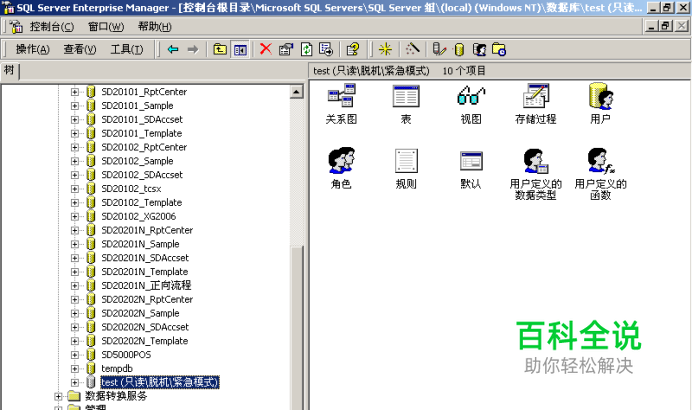Select SD20201N_RptCenter in the tree
Image resolution: width=692 pixels, height=410 pixels.
147,230
